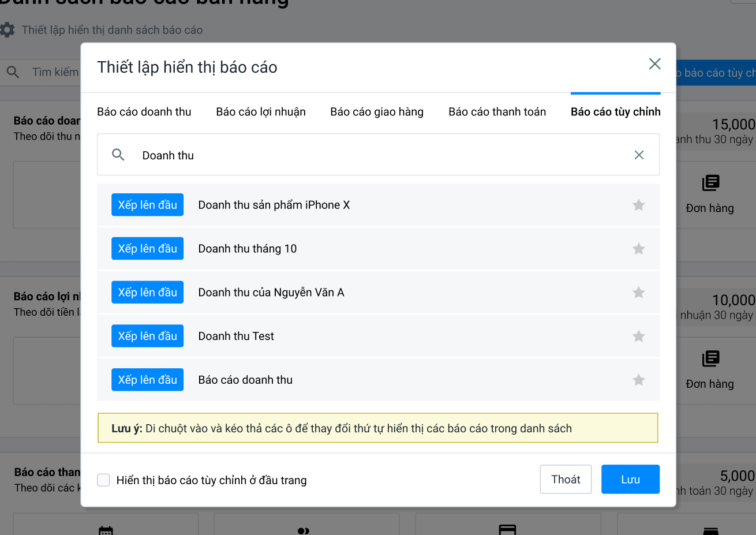Star the Doanh thu tháng 10 report
This screenshot has height=535, width=756.
(638, 249)
